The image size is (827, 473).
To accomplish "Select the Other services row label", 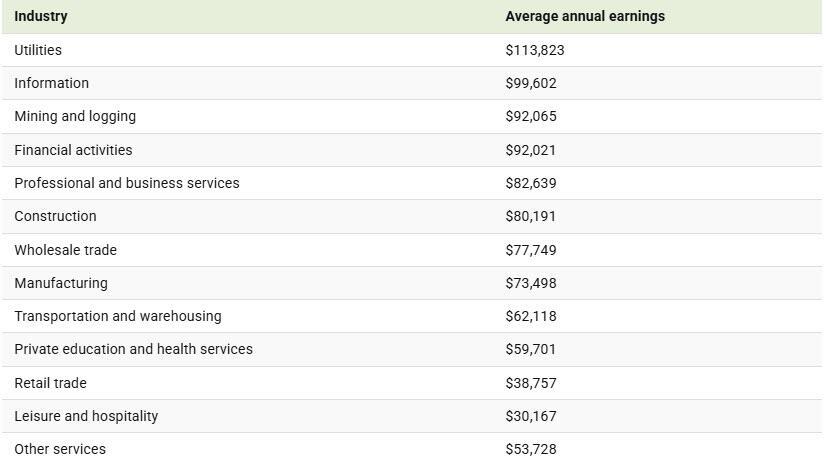I will [x=60, y=449].
